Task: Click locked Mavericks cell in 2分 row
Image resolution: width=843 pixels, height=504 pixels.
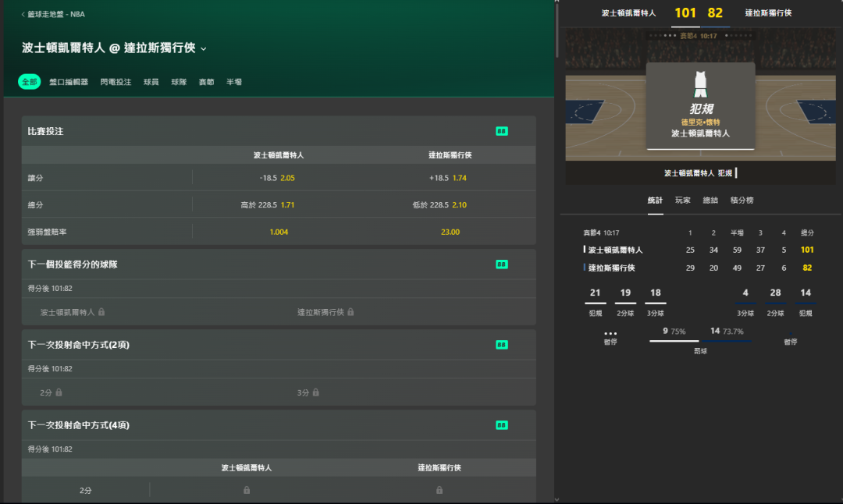Action: pos(439,490)
